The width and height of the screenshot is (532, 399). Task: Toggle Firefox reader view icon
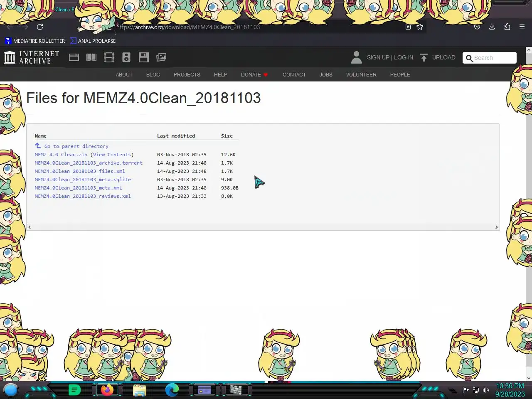click(408, 27)
